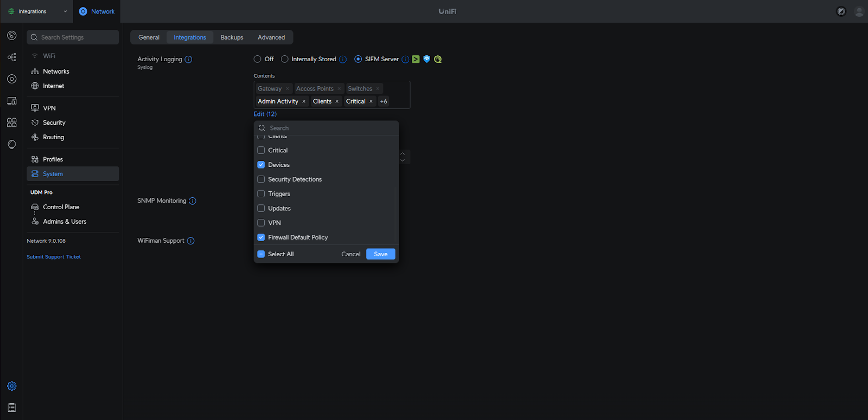Open the Integrations site switcher dropdown
This screenshot has width=868, height=420.
[x=37, y=11]
